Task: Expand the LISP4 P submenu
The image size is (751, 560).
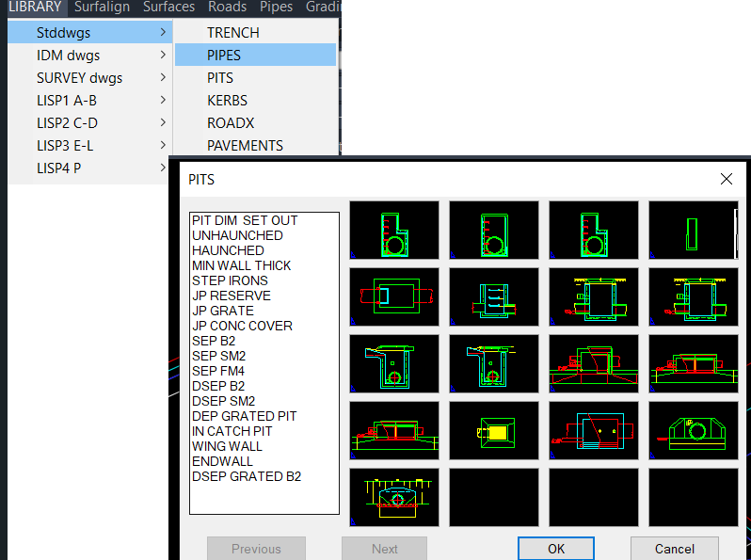Action: (x=90, y=168)
